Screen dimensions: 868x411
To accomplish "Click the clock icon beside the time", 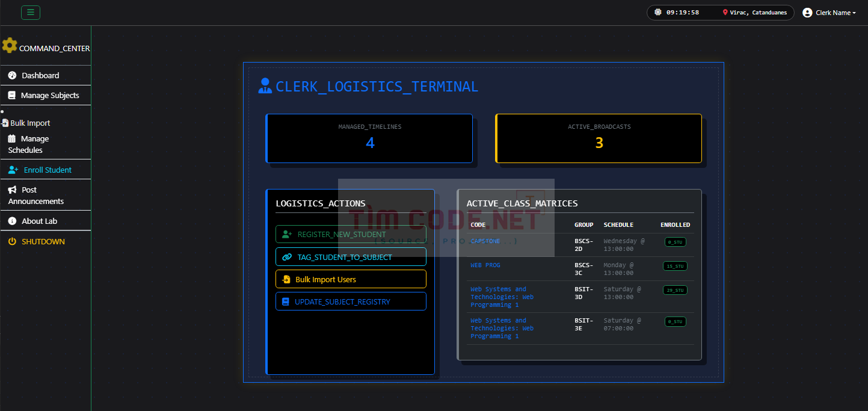I will click(x=658, y=12).
